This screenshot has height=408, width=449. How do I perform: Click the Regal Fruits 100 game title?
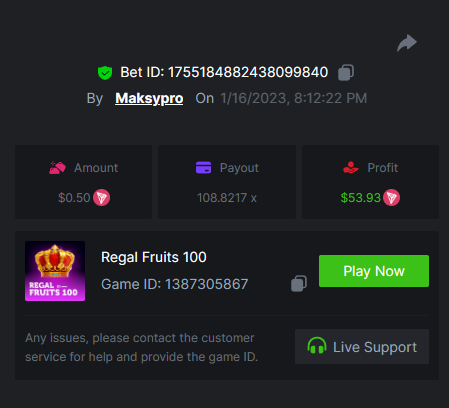(x=154, y=257)
